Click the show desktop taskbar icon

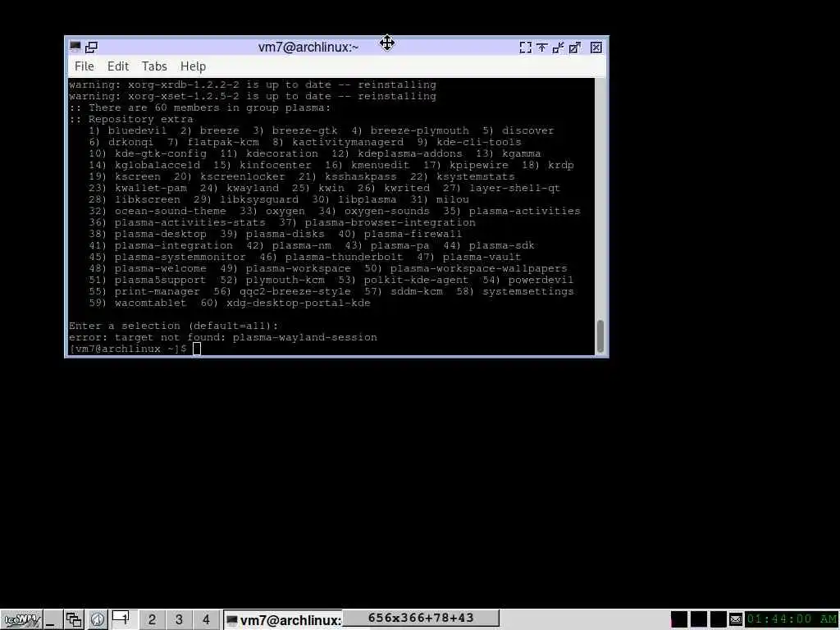tap(52, 620)
